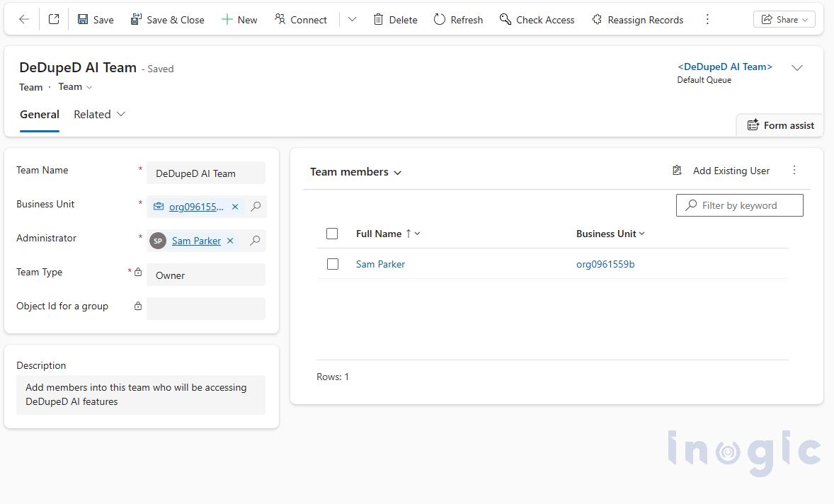The image size is (834, 504).
Task: Click the Object Id lock icon
Action: click(x=138, y=307)
